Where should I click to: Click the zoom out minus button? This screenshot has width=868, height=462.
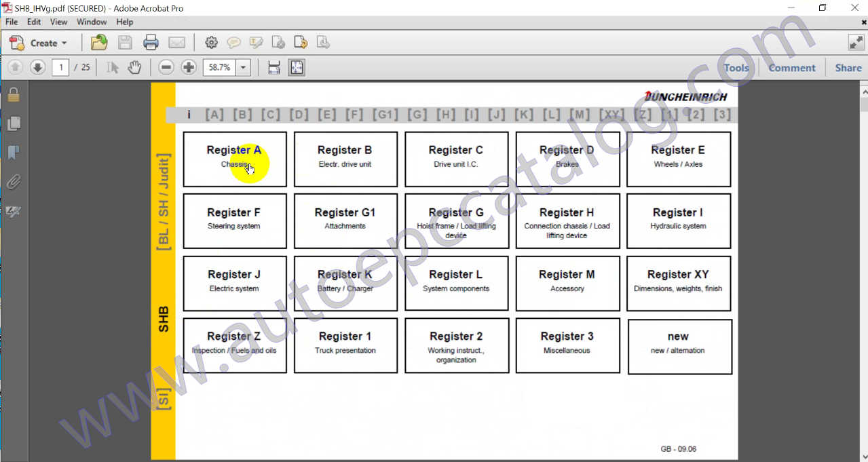166,67
